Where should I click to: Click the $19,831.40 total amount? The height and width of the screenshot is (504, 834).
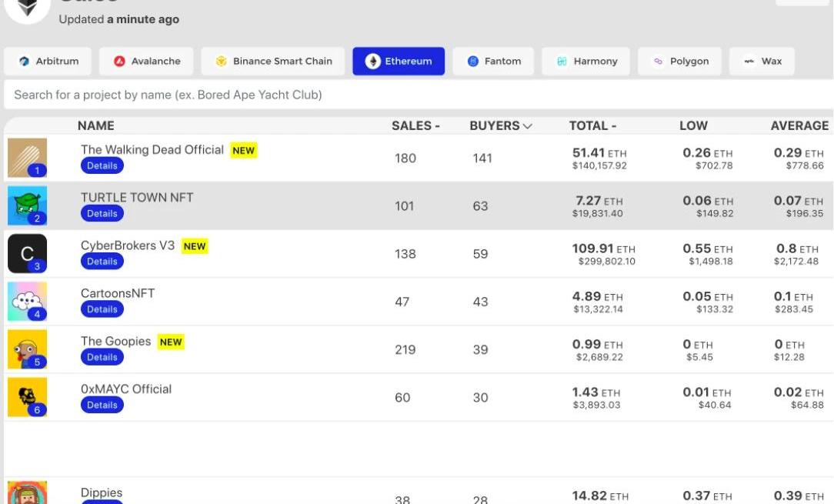coord(597,213)
